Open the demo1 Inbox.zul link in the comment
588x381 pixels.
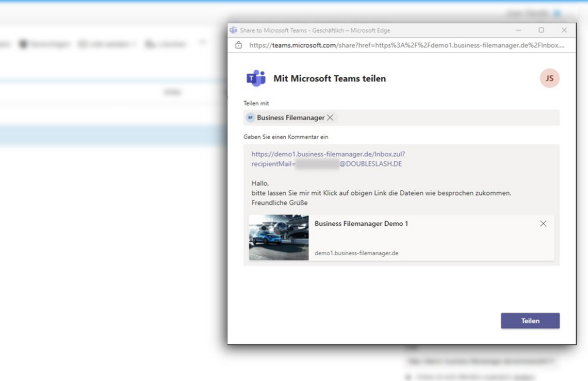[328, 154]
